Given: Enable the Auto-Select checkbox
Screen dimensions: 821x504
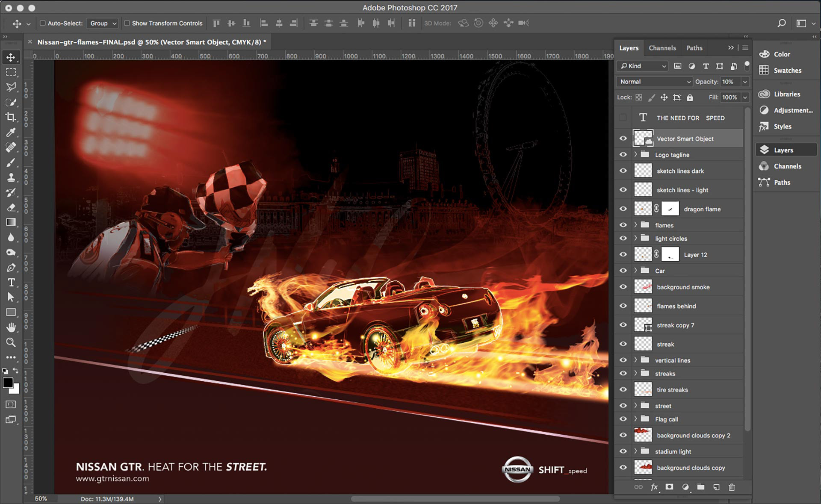Looking at the screenshot, I should point(43,23).
